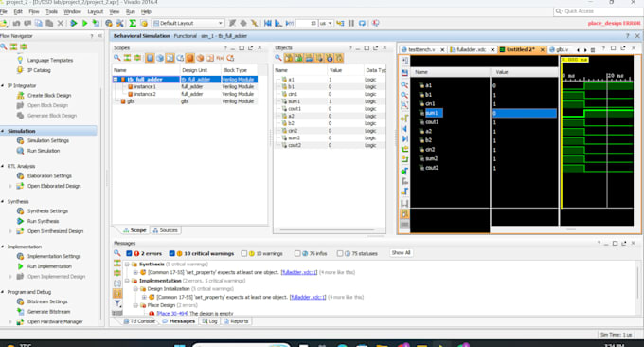The height and width of the screenshot is (347, 644).
Task: Click the search icon in Objects panel
Action: 278,58
